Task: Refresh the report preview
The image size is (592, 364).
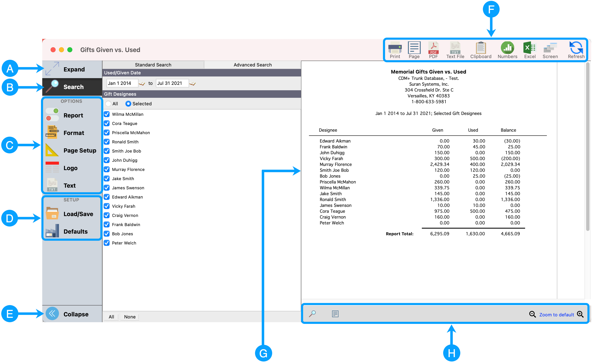Action: (x=576, y=50)
